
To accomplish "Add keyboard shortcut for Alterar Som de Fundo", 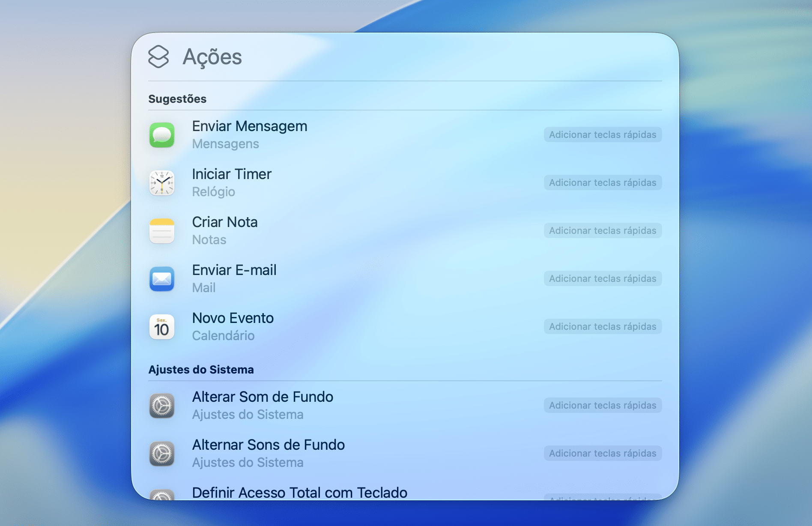I will [x=603, y=405].
